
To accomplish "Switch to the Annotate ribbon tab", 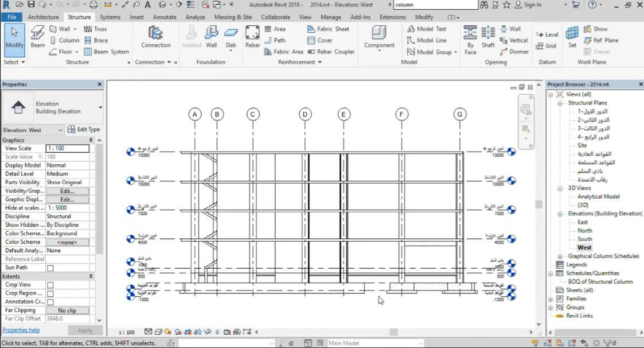I will click(165, 17).
